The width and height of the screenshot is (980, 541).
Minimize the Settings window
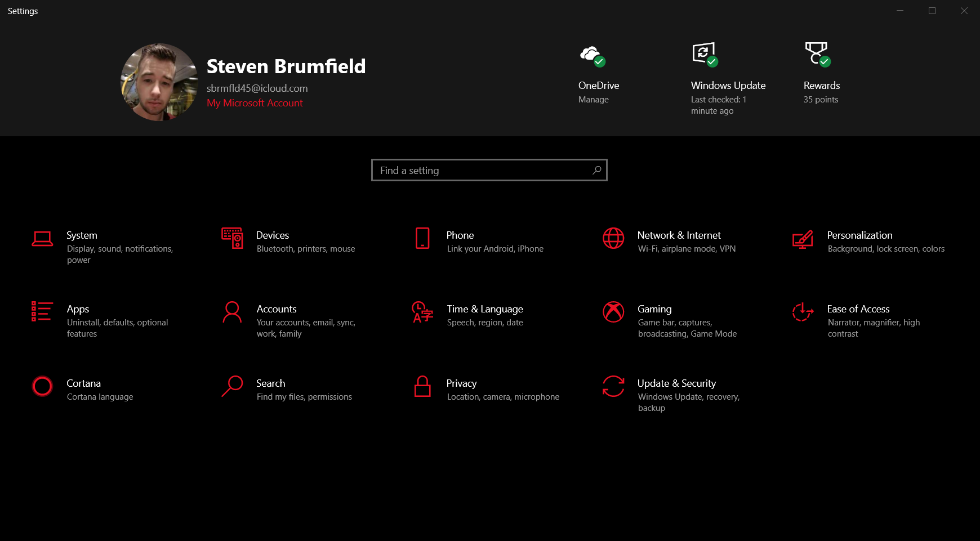click(900, 11)
